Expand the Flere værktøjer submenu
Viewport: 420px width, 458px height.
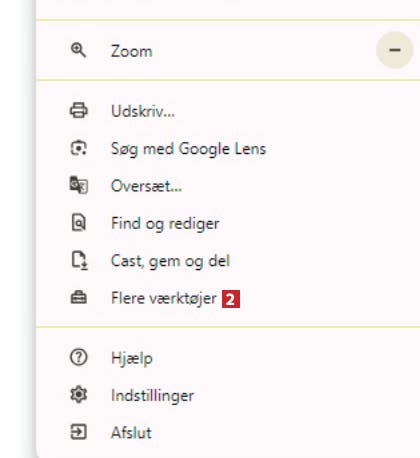point(228,298)
